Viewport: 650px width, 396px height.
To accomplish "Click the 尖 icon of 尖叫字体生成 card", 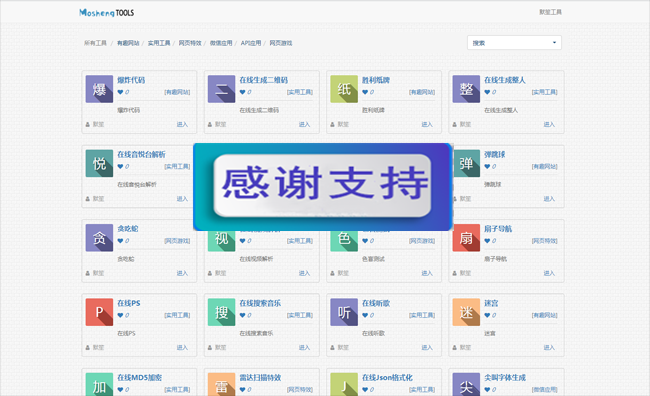I will (x=466, y=384).
